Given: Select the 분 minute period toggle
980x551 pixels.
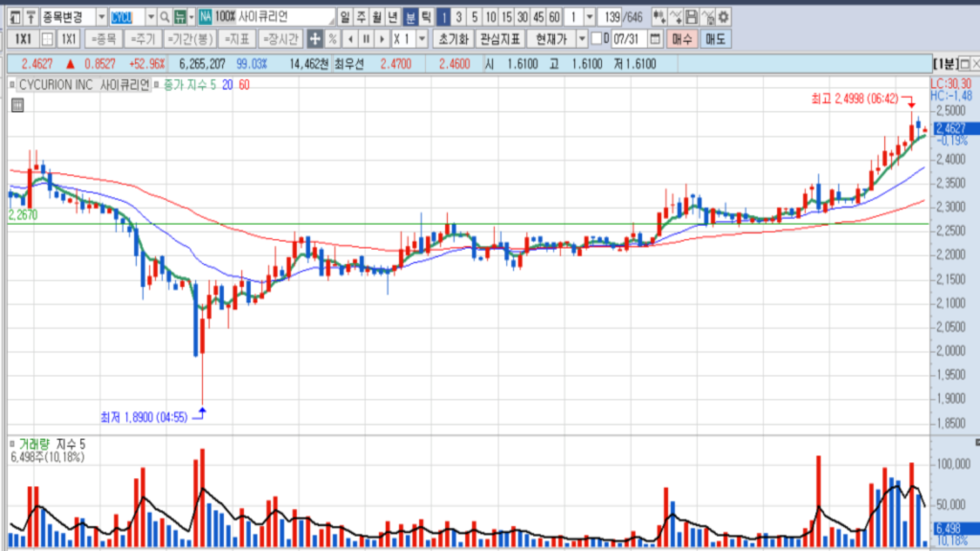Looking at the screenshot, I should point(410,17).
